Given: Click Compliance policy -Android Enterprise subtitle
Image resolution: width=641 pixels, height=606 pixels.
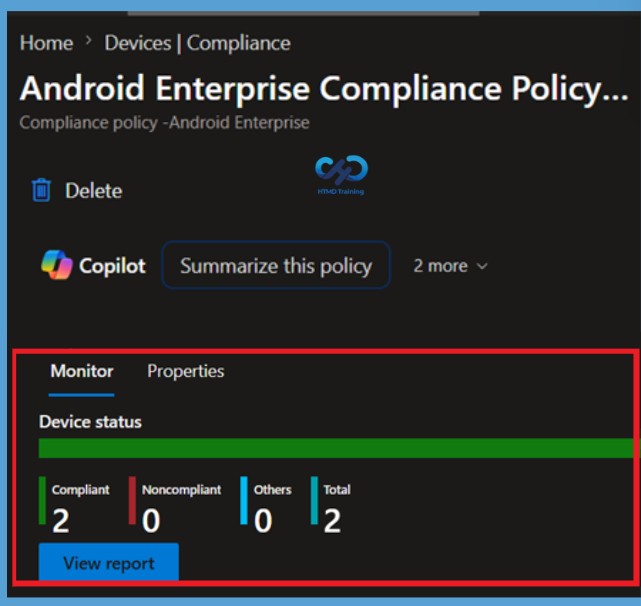Looking at the screenshot, I should click(x=164, y=123).
